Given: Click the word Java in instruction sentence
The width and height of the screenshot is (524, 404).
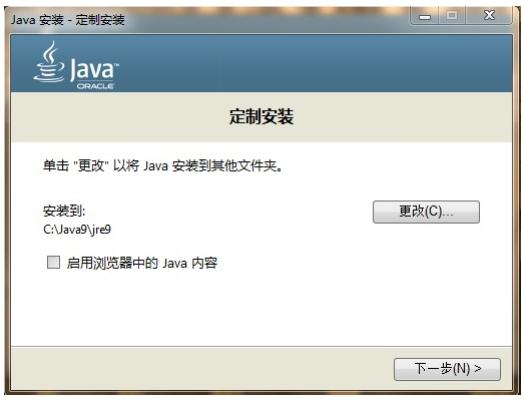Looking at the screenshot, I should 156,166.
